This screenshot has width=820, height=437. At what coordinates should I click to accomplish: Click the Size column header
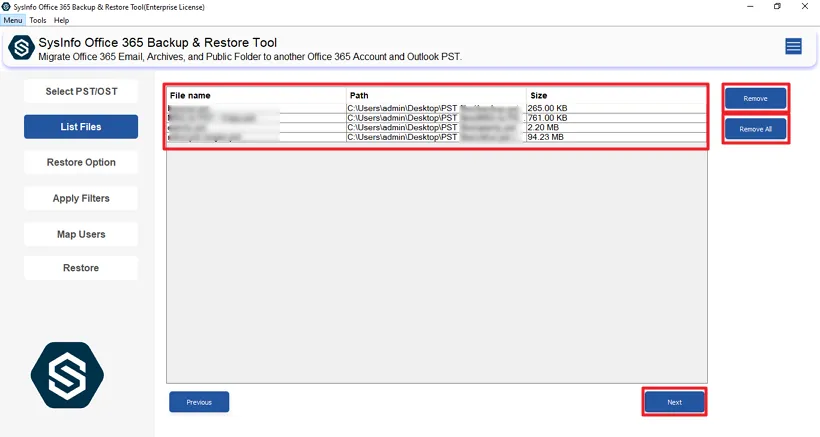(x=616, y=95)
